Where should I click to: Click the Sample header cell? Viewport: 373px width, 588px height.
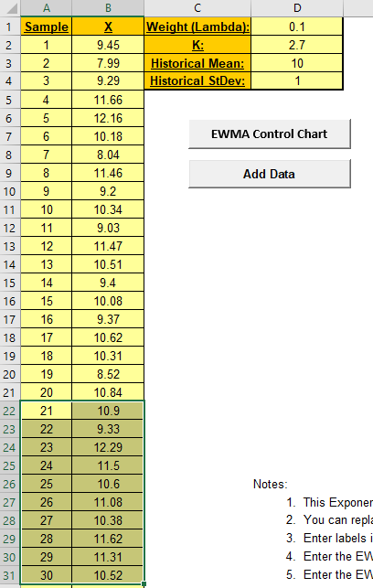pyautogui.click(x=46, y=27)
